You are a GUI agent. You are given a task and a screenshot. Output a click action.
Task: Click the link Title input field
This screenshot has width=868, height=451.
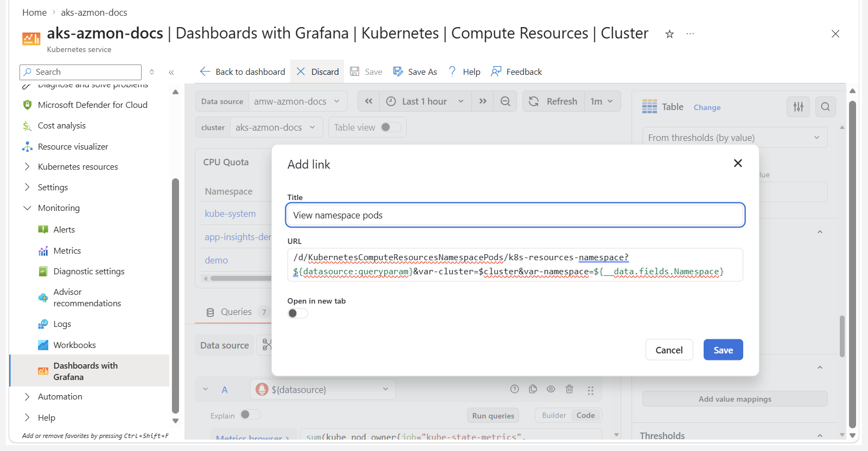pos(515,215)
